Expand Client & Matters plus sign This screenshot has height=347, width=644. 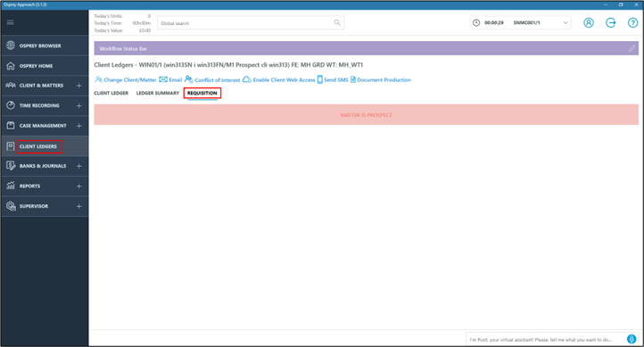click(x=78, y=86)
